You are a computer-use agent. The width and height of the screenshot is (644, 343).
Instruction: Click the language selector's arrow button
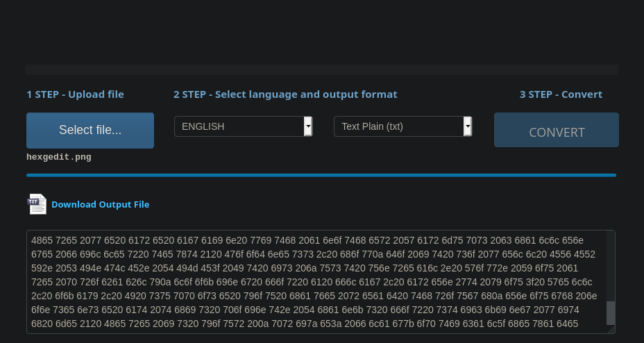click(x=308, y=126)
